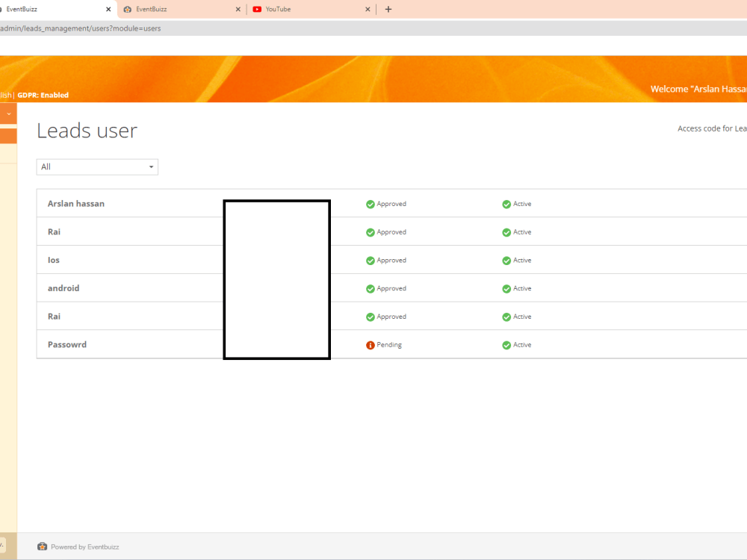The height and width of the screenshot is (560, 747).
Task: Expand the orange sidebar chevron menu
Action: (x=8, y=113)
